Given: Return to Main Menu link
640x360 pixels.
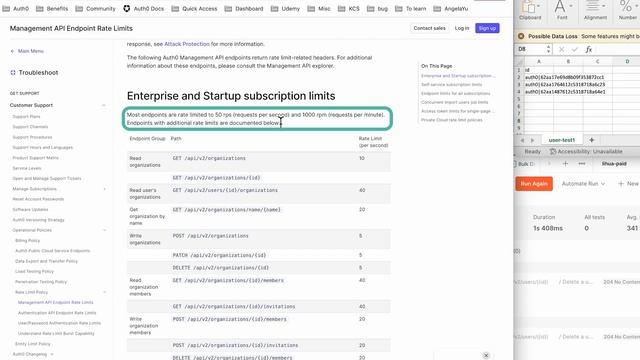Looking at the screenshot, I should click(x=31, y=51).
